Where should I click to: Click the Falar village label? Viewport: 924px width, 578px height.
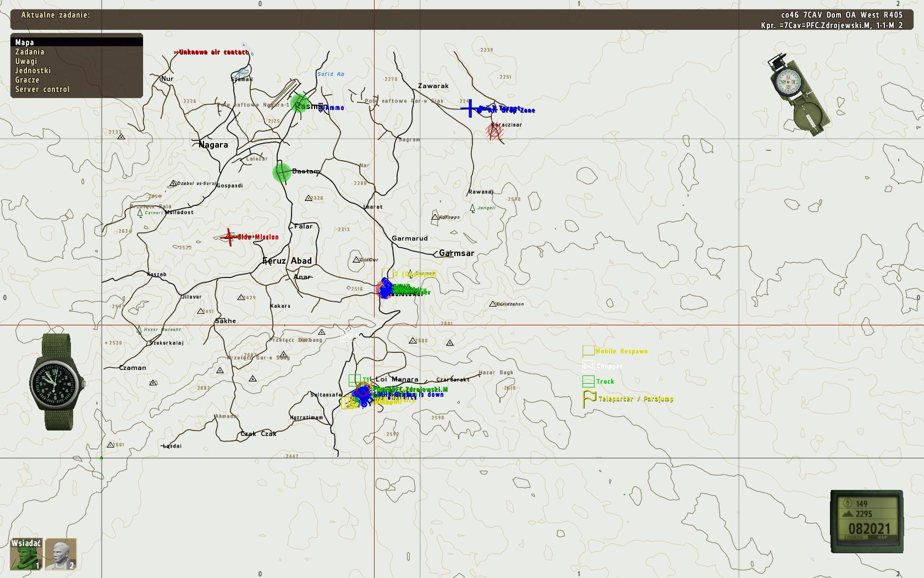(x=304, y=226)
